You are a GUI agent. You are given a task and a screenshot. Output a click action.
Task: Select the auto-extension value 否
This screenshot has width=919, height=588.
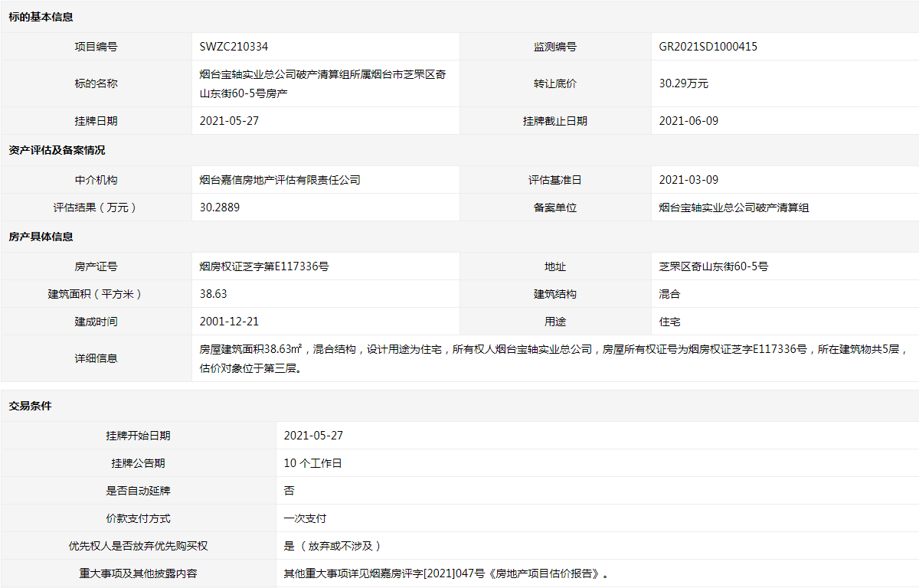[289, 491]
